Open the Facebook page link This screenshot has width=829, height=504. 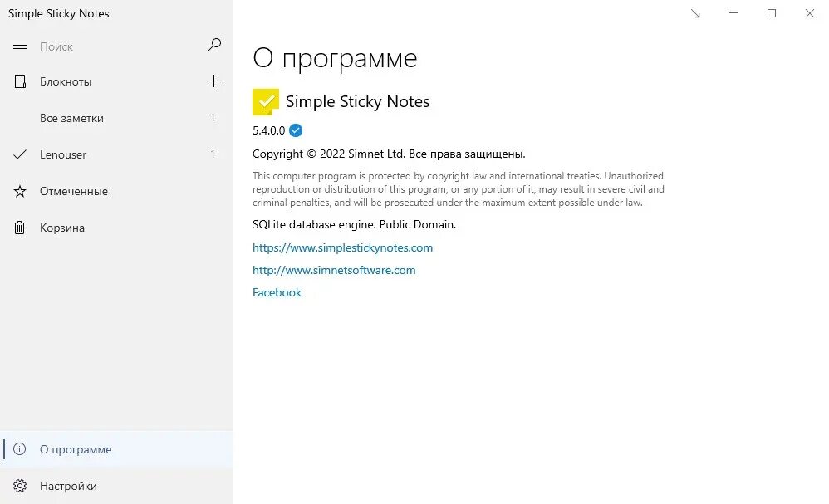coord(277,292)
